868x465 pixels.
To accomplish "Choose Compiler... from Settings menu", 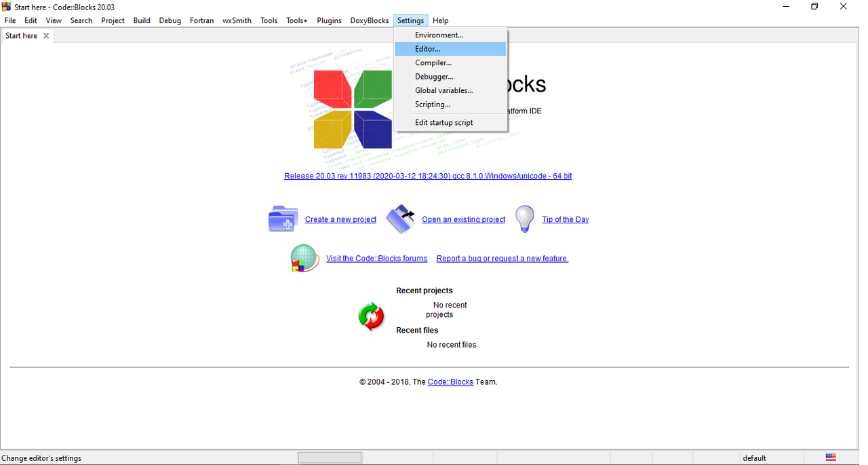I will point(450,63).
